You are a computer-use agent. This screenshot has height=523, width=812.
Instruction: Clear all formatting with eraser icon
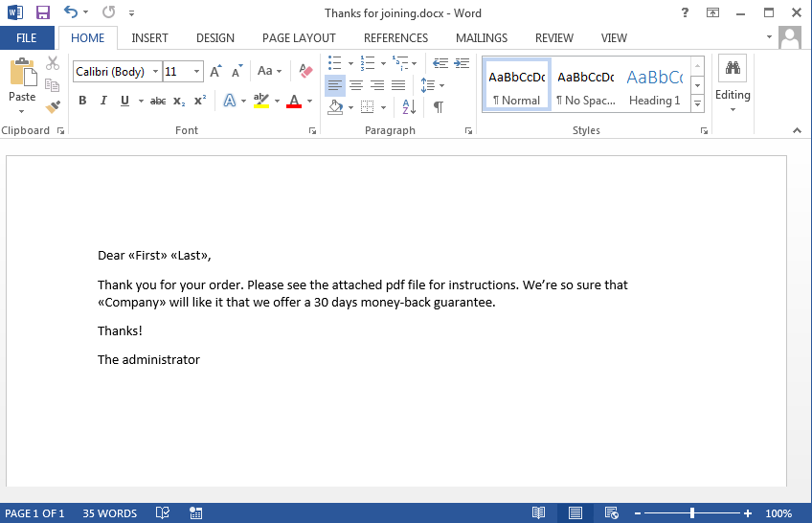(305, 71)
